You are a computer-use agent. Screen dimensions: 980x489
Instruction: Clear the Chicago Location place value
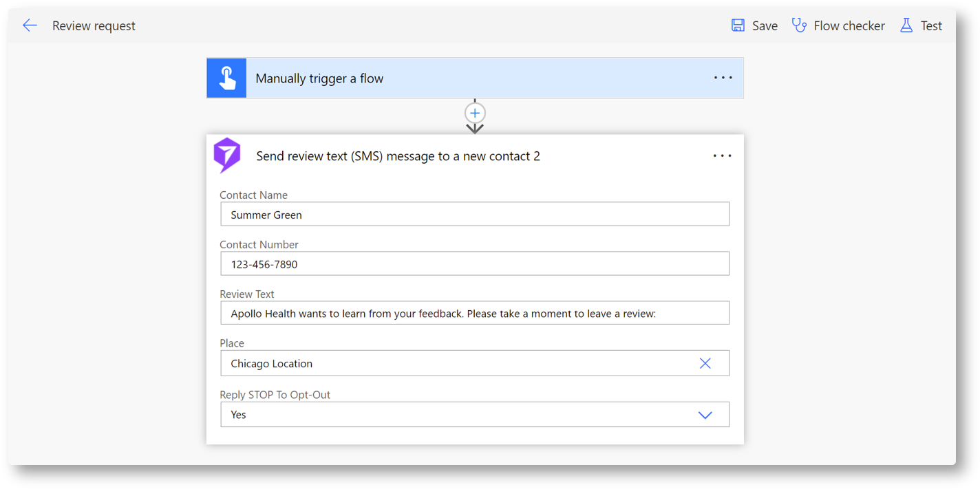pos(705,363)
